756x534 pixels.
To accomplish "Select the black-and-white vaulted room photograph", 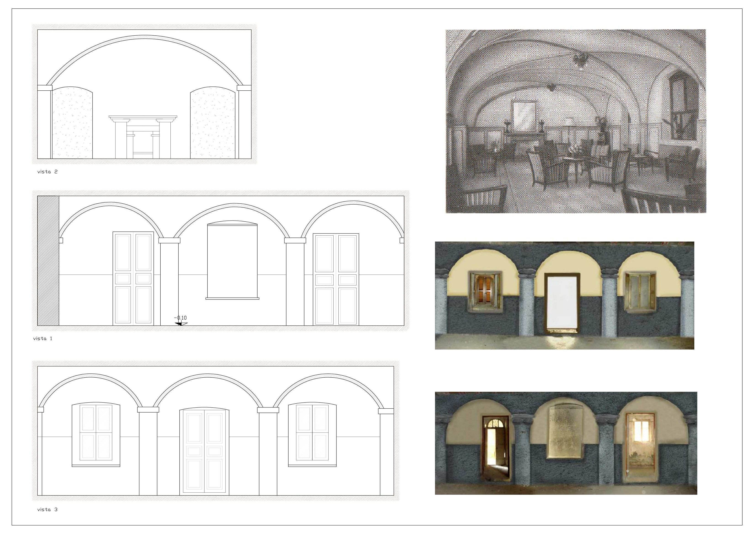I will [x=576, y=121].
